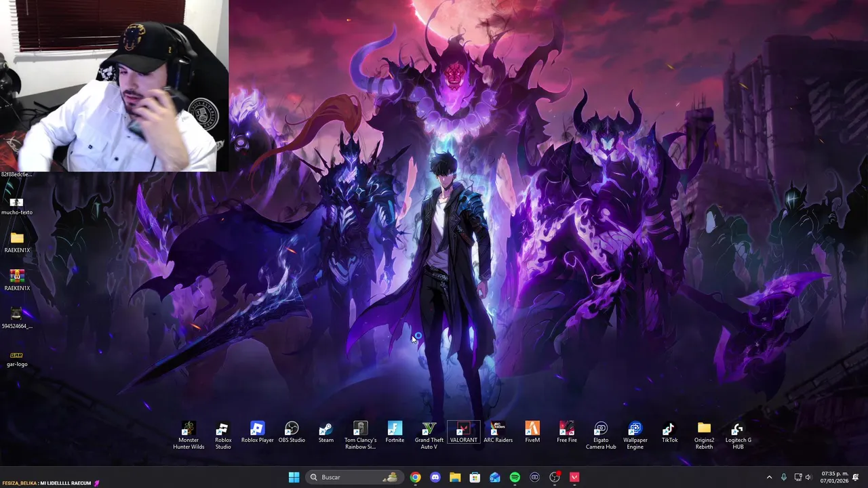
Task: Open Microsoft Store from the taskbar
Action: click(x=475, y=477)
